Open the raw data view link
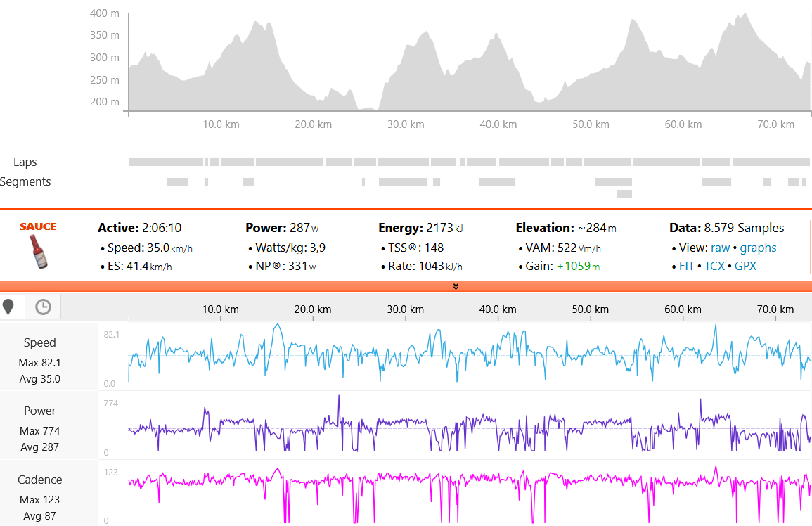Viewport: 812px width, 526px height. (x=720, y=248)
